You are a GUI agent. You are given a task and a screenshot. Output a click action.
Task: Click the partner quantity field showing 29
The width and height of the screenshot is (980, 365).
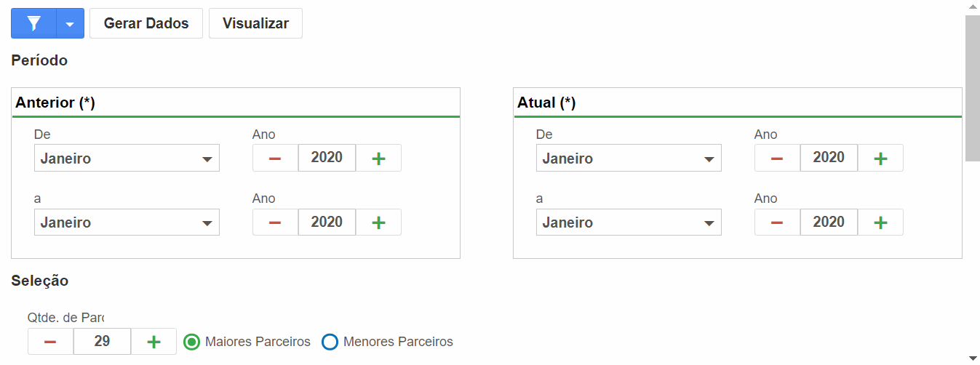point(102,342)
